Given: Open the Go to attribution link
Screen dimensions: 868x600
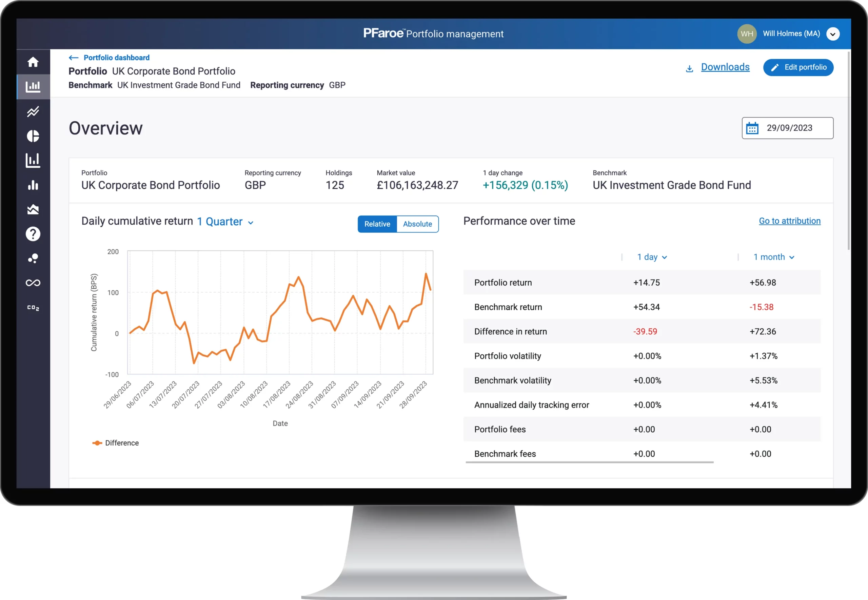Looking at the screenshot, I should coord(789,221).
